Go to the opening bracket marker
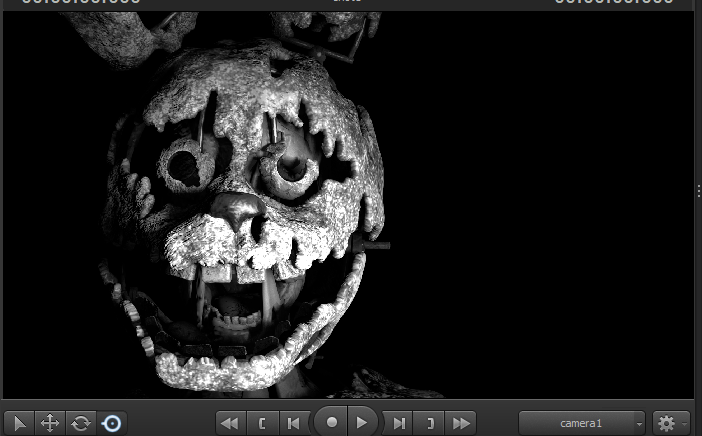Screen dimensions: 702x436 [x=263, y=423]
